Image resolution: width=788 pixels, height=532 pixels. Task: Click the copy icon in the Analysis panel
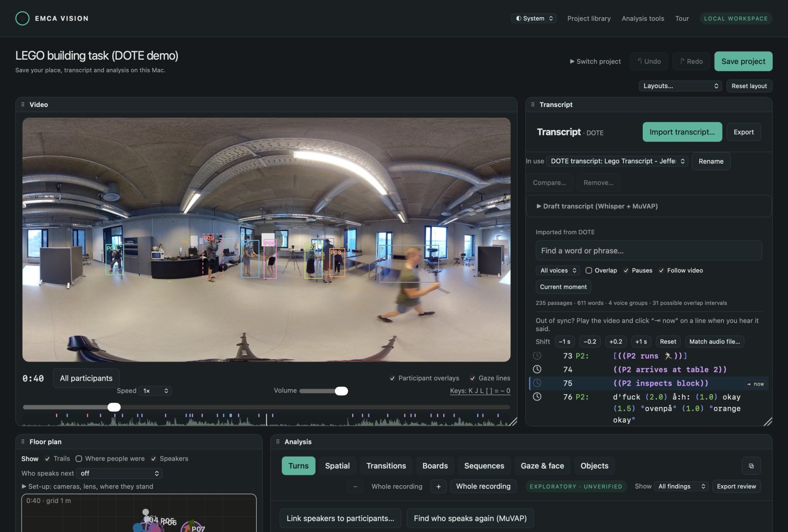pyautogui.click(x=751, y=466)
